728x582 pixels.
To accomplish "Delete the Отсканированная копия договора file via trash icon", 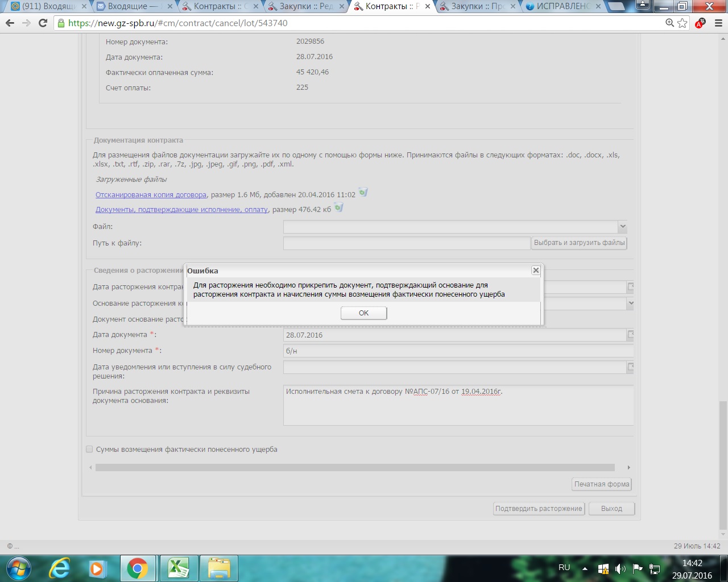I will 363,193.
